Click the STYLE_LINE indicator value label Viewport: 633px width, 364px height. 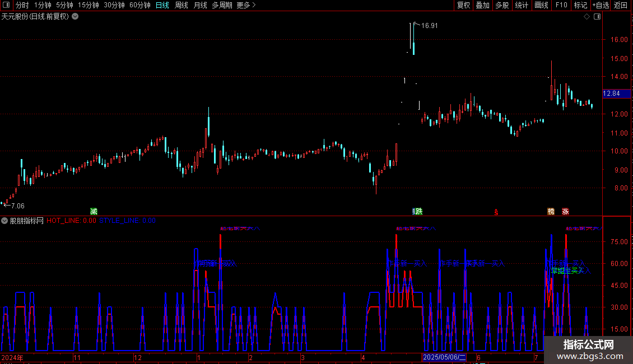tap(128, 221)
